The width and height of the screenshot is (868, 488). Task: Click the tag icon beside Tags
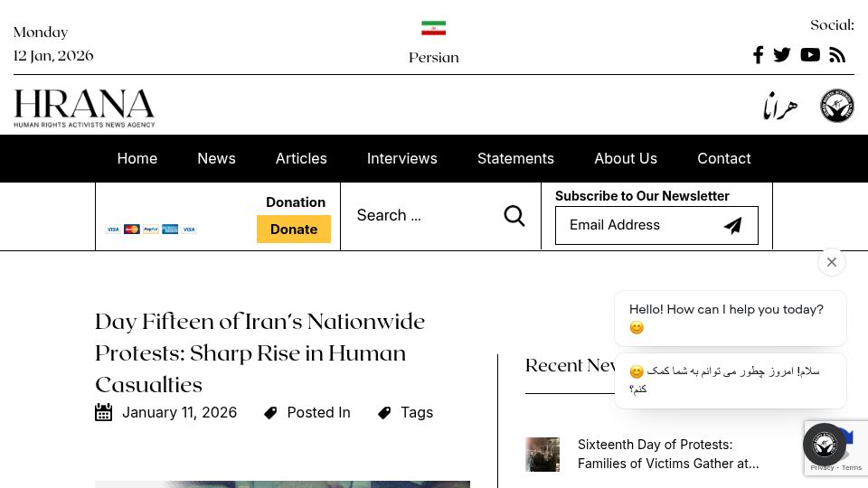coord(384,413)
